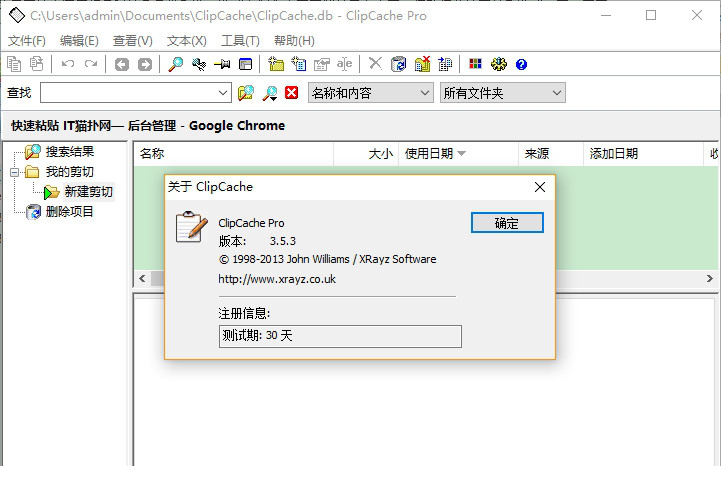
Task: Sort the list by 来源 column
Action: point(551,154)
